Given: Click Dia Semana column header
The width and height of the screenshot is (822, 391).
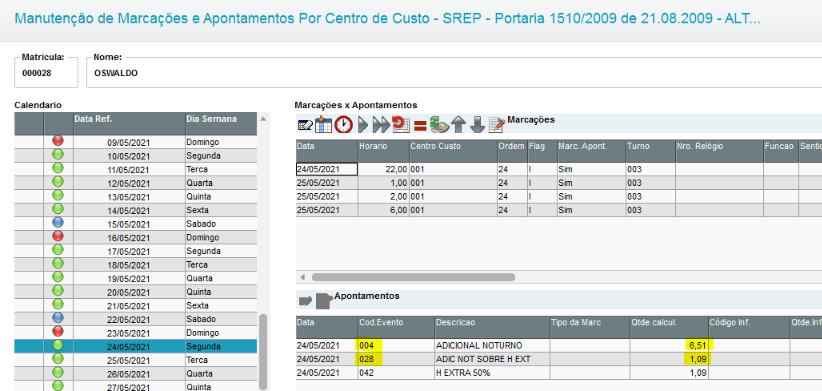Looking at the screenshot, I should (x=221, y=124).
